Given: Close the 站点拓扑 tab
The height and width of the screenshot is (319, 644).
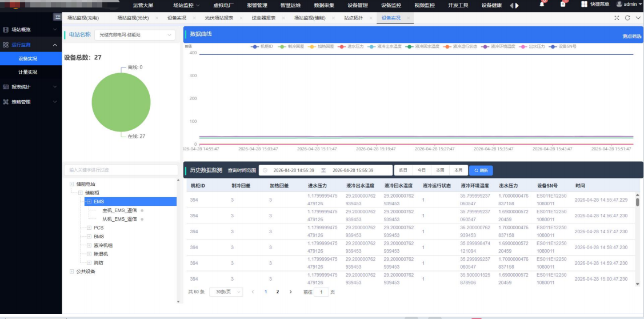Looking at the screenshot, I should click(370, 18).
